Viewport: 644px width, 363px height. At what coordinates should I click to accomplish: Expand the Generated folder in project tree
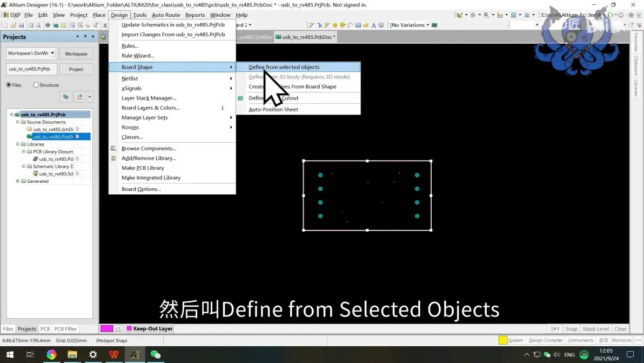tap(18, 181)
